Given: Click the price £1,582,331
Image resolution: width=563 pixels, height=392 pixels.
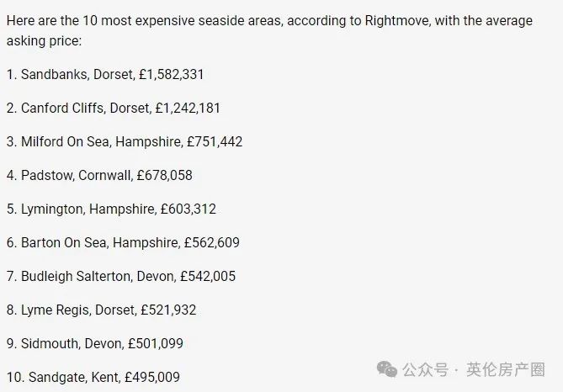Looking at the screenshot, I should coord(172,74).
